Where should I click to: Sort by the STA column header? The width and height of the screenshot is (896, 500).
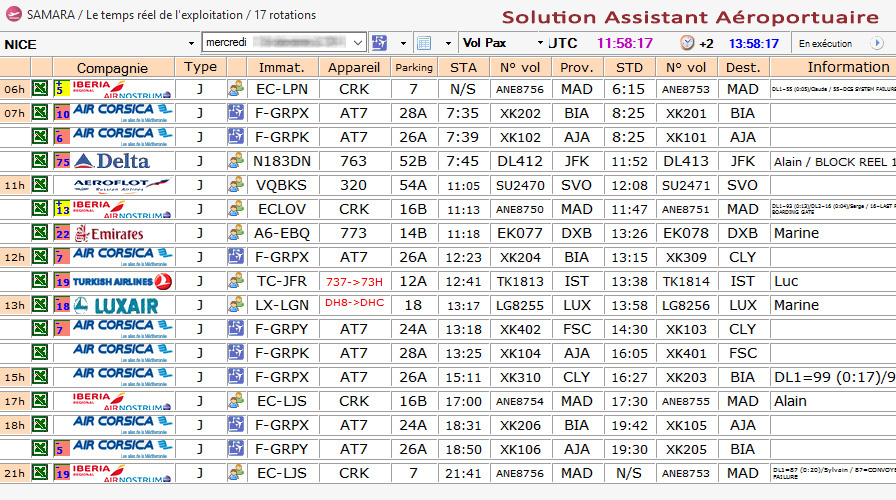(463, 67)
